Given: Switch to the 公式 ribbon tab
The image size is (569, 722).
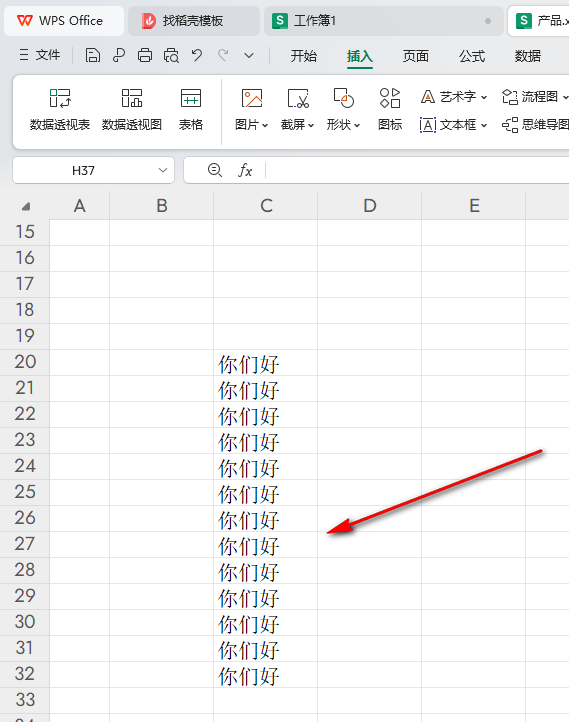Looking at the screenshot, I should pyautogui.click(x=472, y=56).
